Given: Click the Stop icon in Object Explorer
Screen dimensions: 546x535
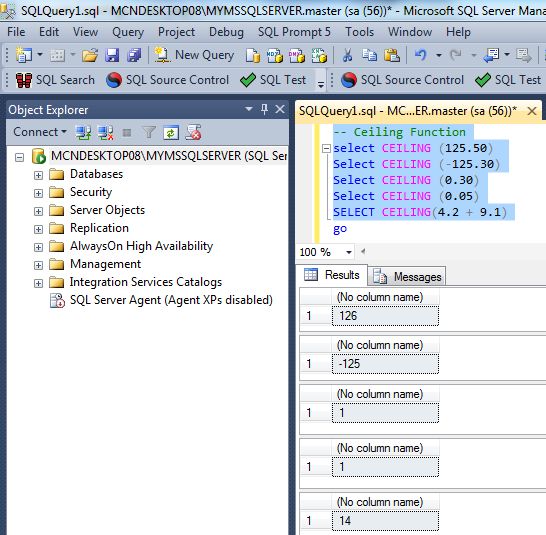Looking at the screenshot, I should click(x=127, y=133).
